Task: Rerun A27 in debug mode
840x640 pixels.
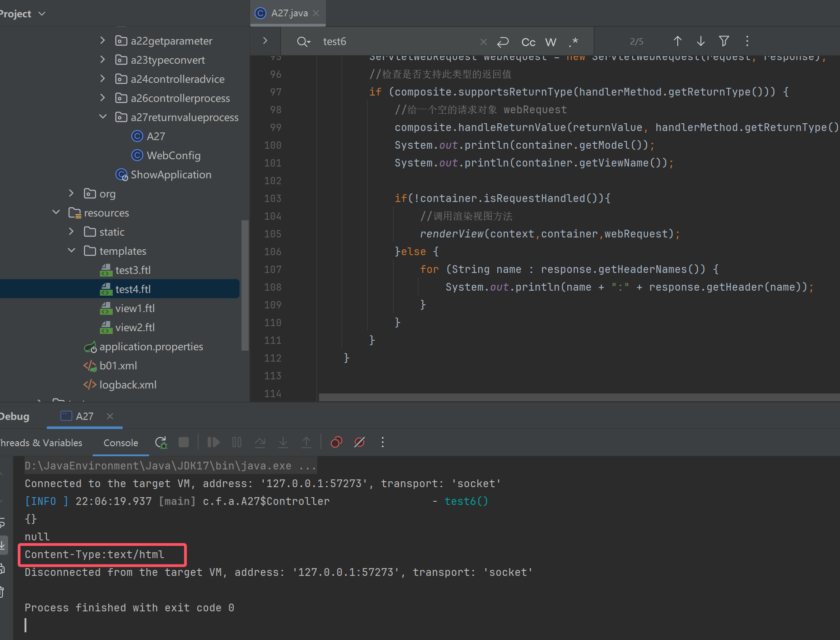Action: pyautogui.click(x=161, y=442)
